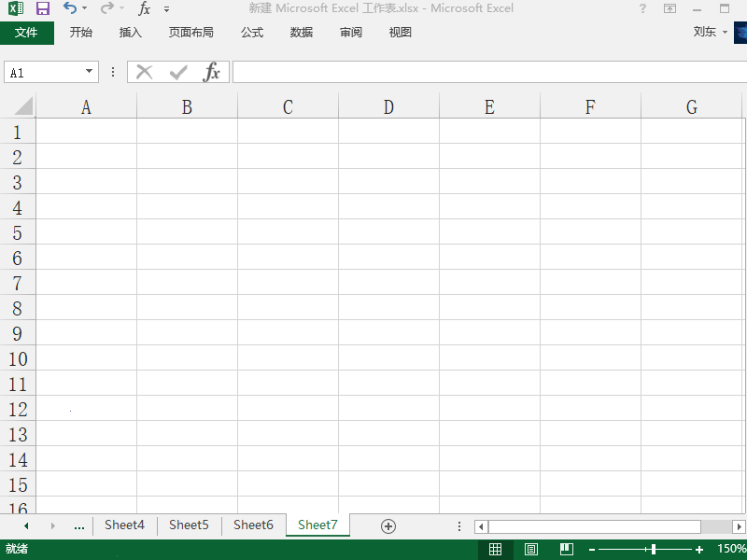Click the Undo arrow icon
Viewport: 747px width, 560px height.
(x=70, y=8)
